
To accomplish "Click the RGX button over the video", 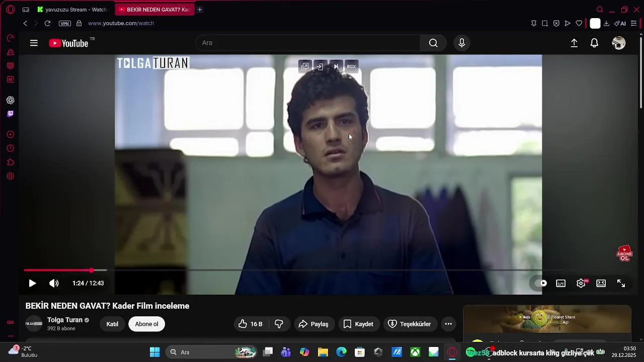I will [x=351, y=66].
